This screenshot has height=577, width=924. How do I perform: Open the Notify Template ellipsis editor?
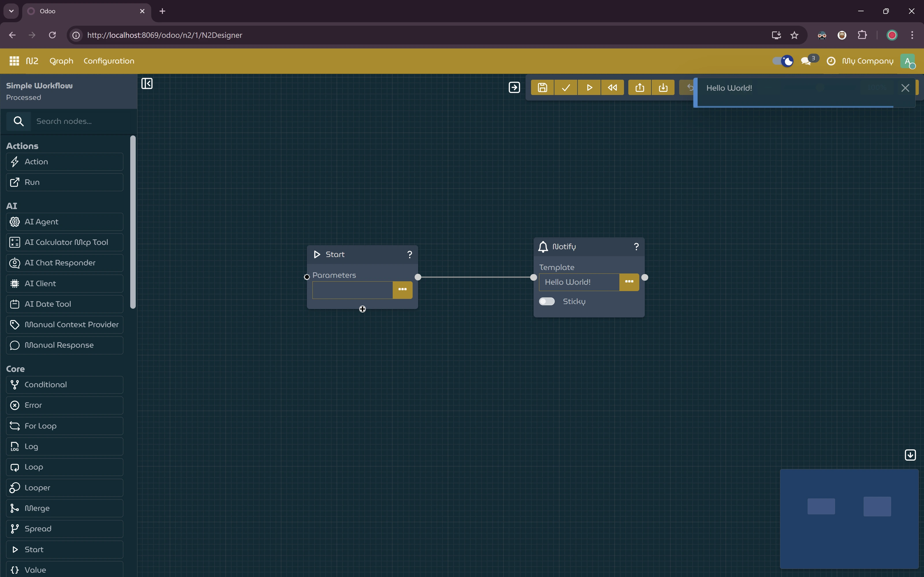(629, 282)
